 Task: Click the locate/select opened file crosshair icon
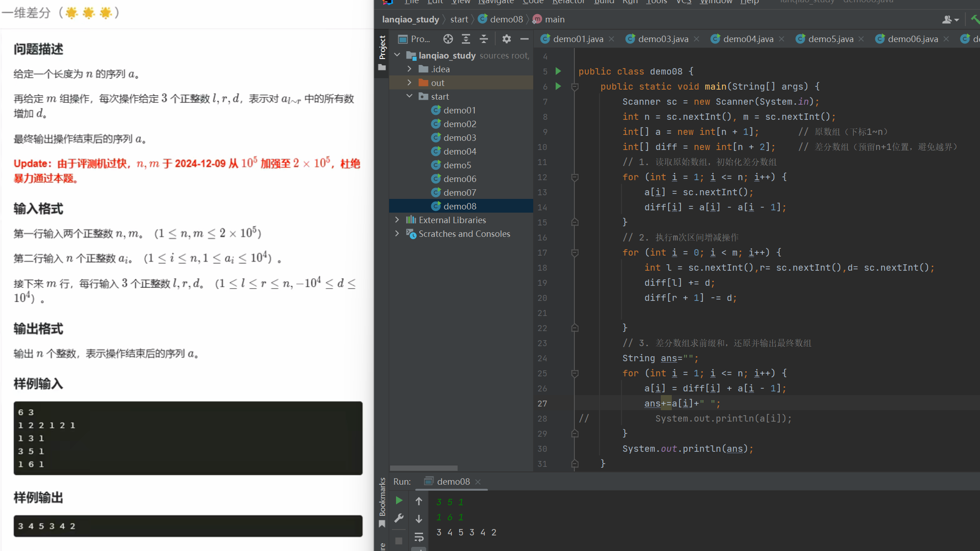(448, 39)
